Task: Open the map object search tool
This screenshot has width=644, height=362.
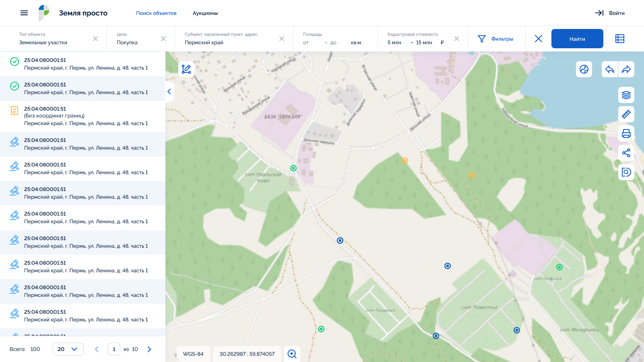Action: (x=626, y=172)
